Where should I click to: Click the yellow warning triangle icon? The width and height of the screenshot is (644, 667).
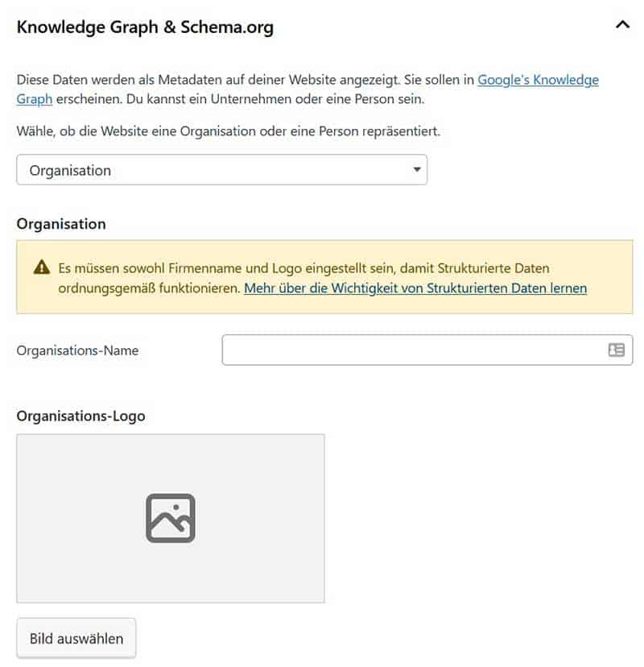[41, 267]
